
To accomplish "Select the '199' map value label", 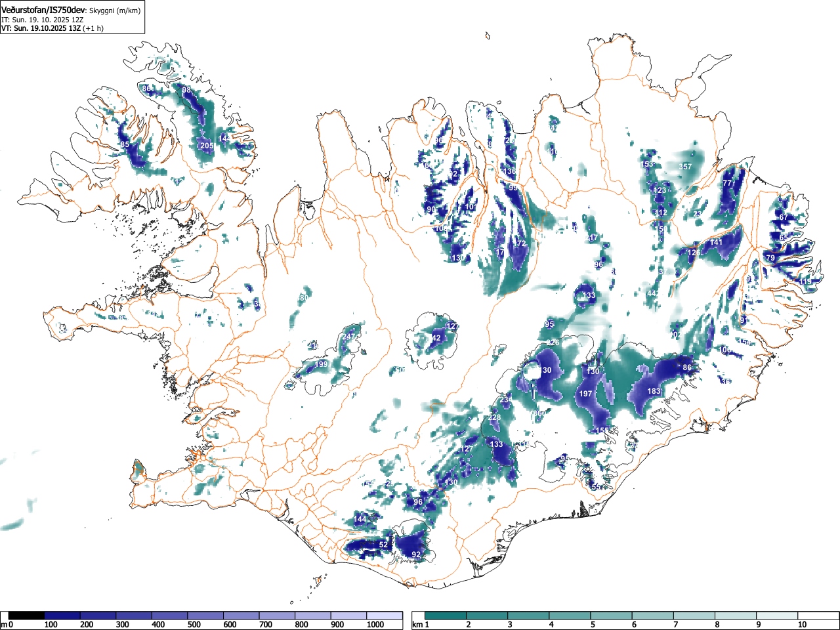I will [321, 365].
